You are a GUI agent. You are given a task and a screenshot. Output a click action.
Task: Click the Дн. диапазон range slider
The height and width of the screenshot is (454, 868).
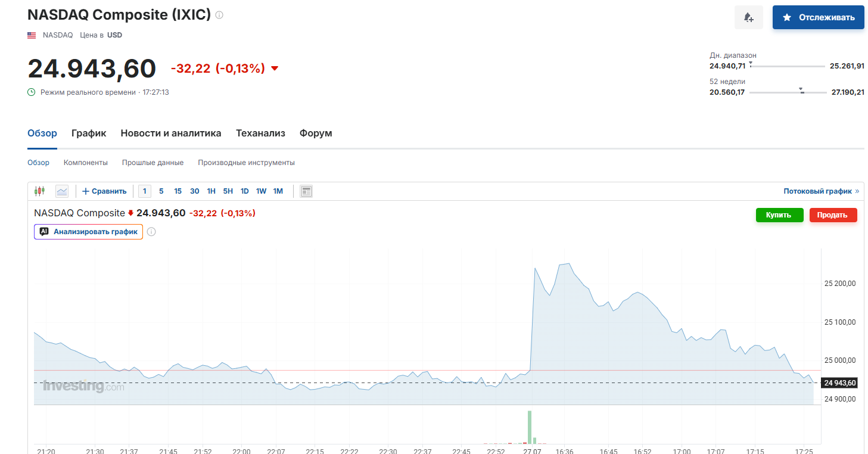pos(788,65)
